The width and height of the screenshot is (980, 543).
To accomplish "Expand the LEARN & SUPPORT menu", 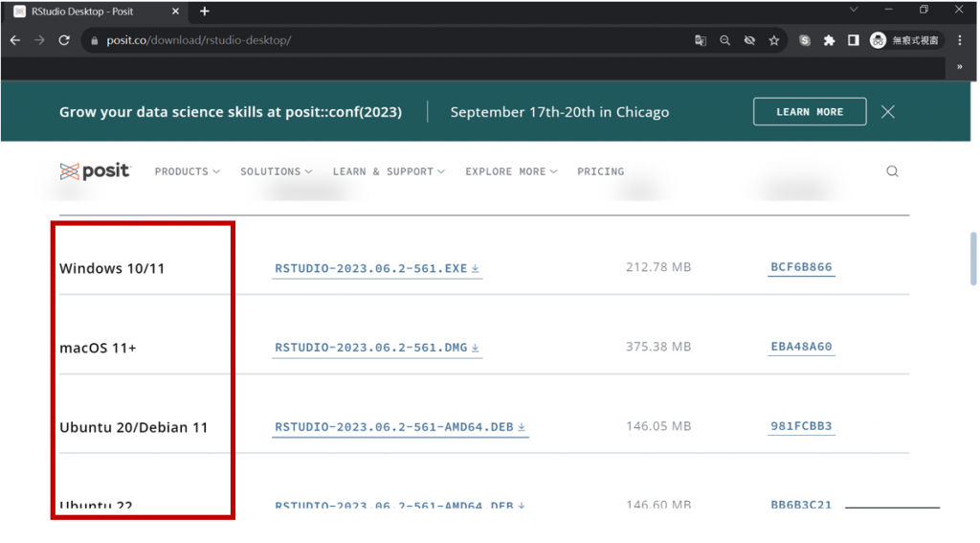I will 389,171.
